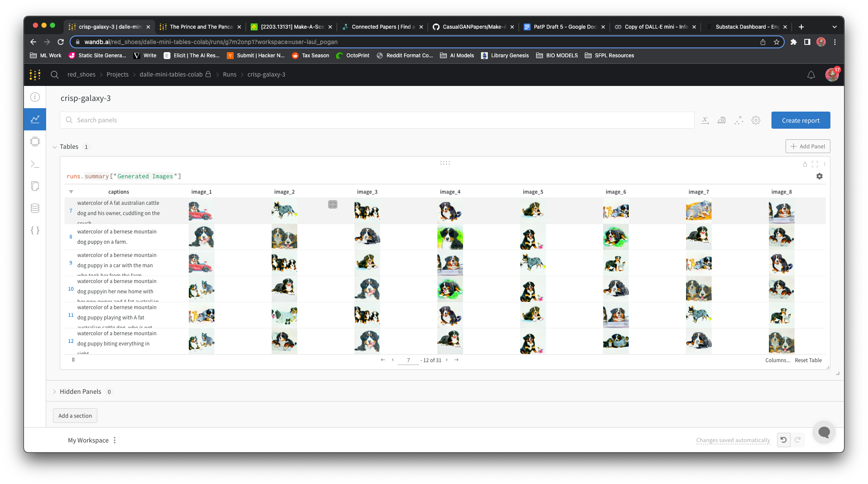Screen dimensions: 868x484
Task: Redo the workspace change
Action: [798, 440]
